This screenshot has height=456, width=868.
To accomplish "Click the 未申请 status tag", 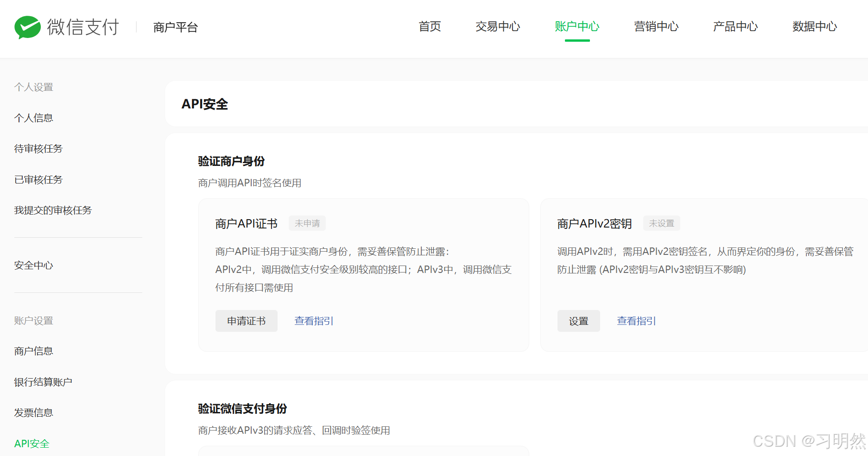I will [x=307, y=223].
